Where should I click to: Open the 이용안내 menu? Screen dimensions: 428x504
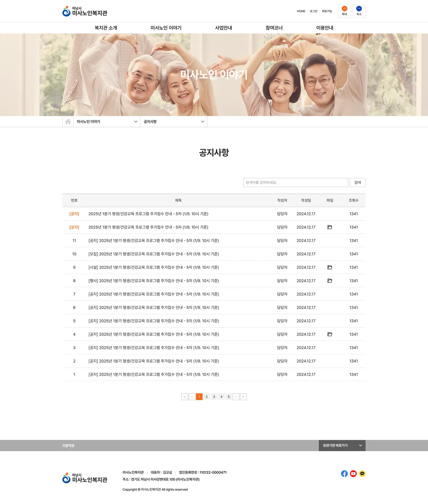(x=325, y=28)
